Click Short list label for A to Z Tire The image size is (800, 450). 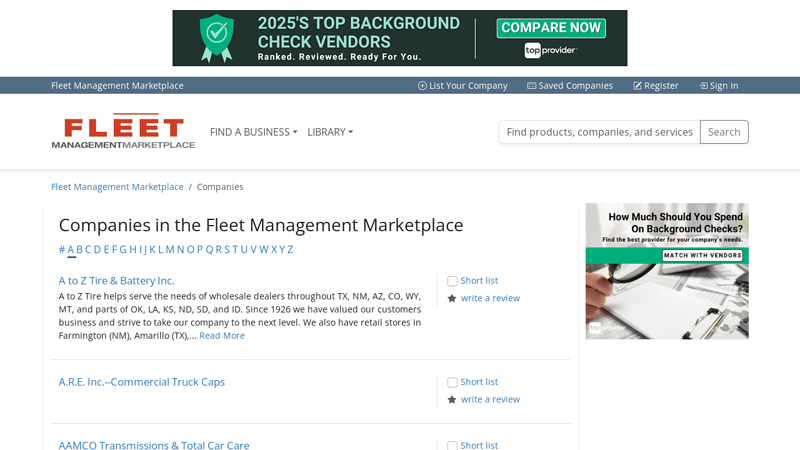click(479, 281)
